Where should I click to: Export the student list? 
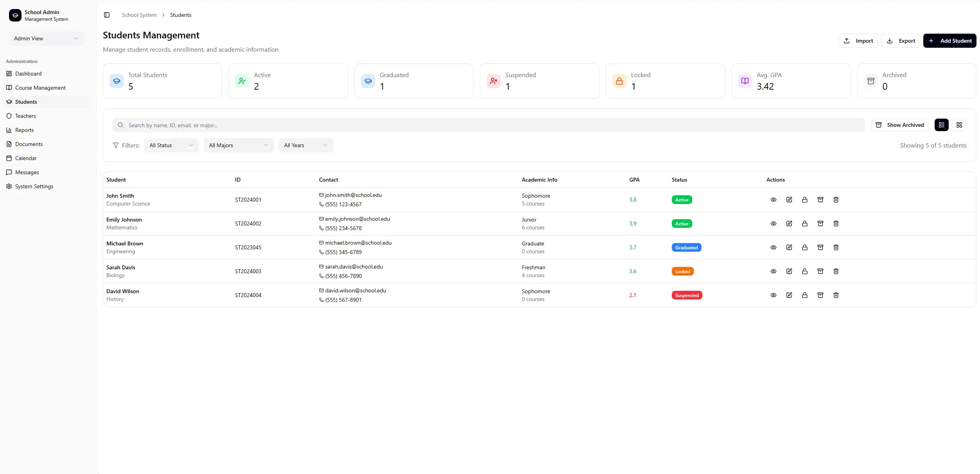tap(901, 40)
